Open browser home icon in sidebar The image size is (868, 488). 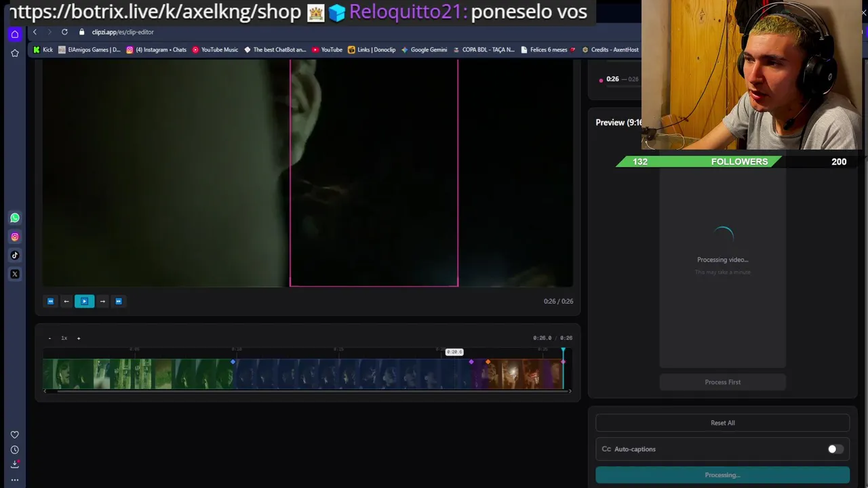[x=14, y=34]
